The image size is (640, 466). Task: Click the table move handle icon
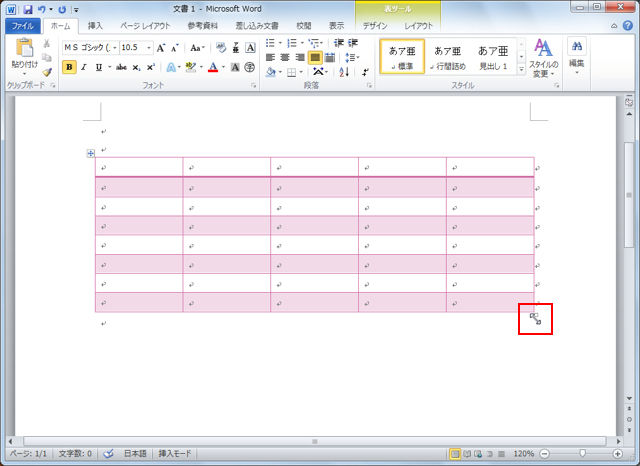coord(91,153)
